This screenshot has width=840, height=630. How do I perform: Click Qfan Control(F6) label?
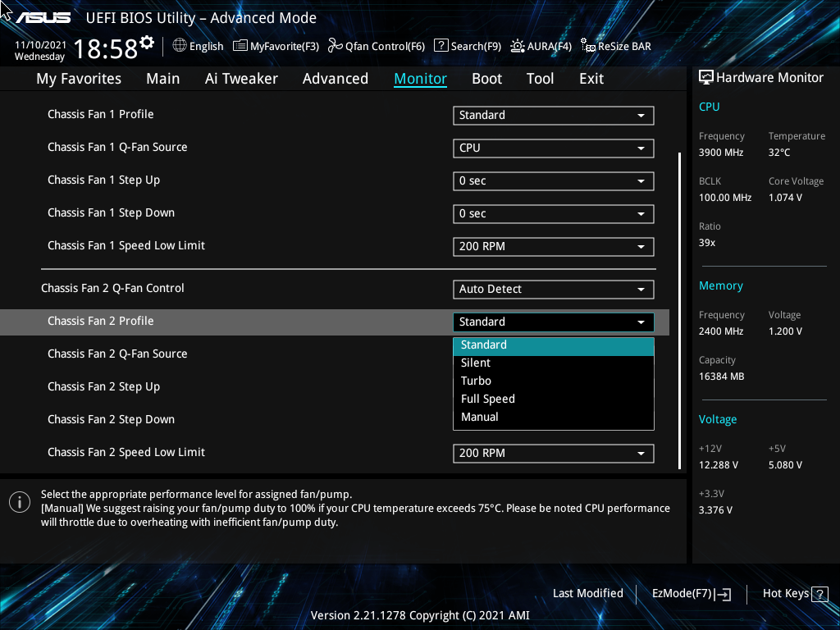coord(385,46)
